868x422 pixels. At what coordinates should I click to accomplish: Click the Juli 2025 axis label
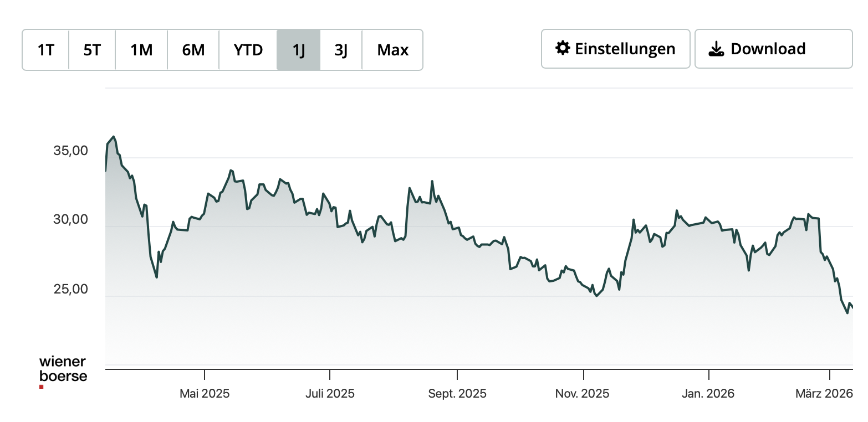coord(330,394)
